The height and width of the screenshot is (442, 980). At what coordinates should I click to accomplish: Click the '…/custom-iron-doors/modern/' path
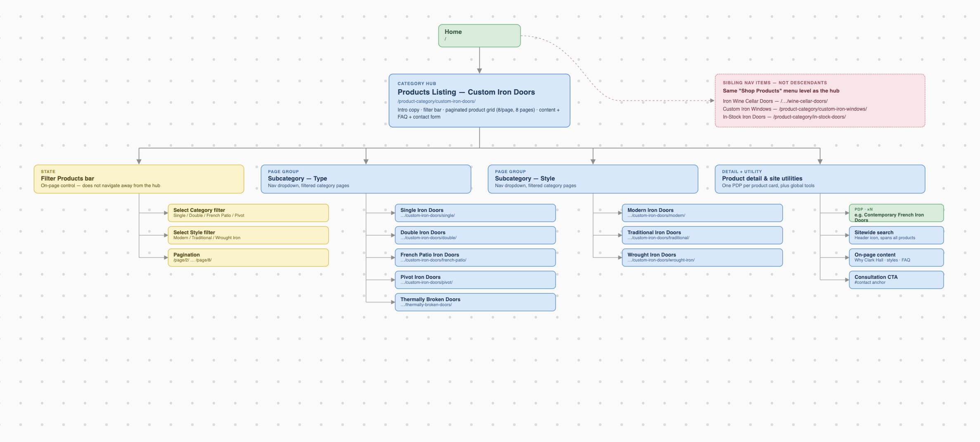point(656,216)
